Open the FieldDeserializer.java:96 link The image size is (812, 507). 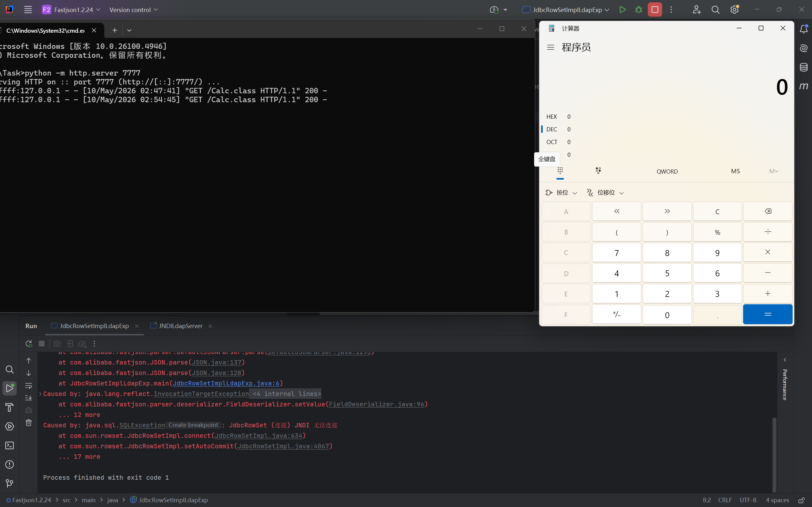coord(377,405)
